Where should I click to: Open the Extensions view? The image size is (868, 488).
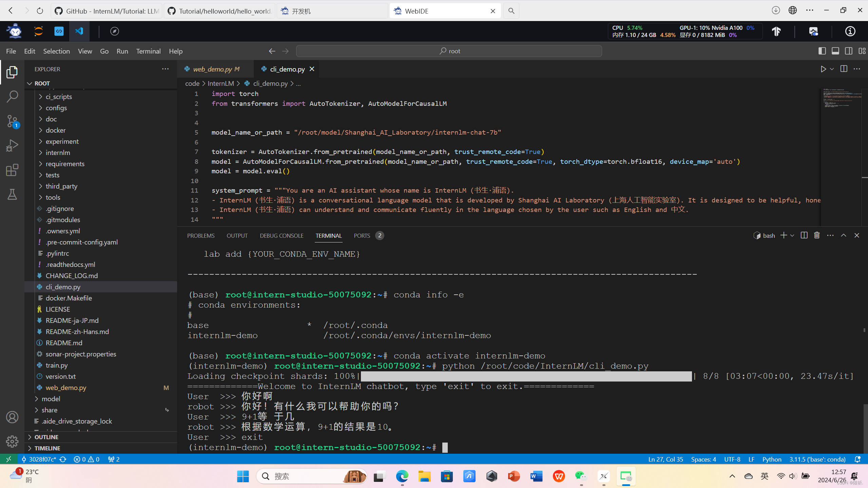pos(12,170)
